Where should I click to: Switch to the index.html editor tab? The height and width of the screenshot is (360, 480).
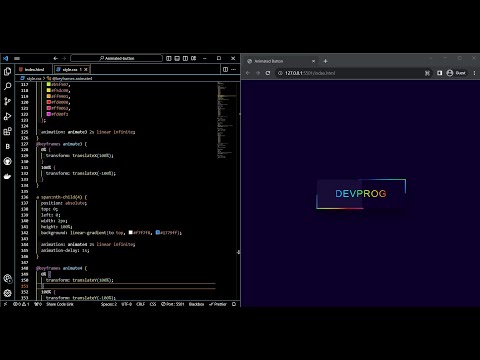(34, 69)
